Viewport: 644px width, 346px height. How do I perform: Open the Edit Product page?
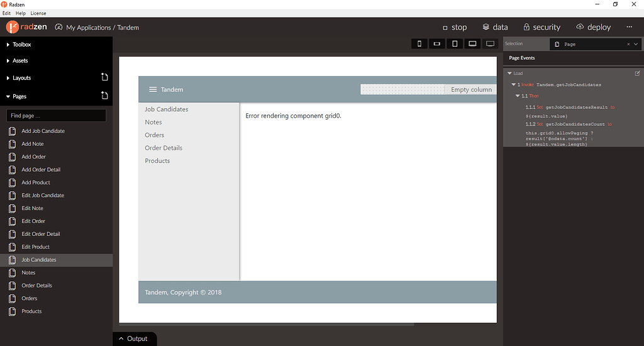[56, 247]
